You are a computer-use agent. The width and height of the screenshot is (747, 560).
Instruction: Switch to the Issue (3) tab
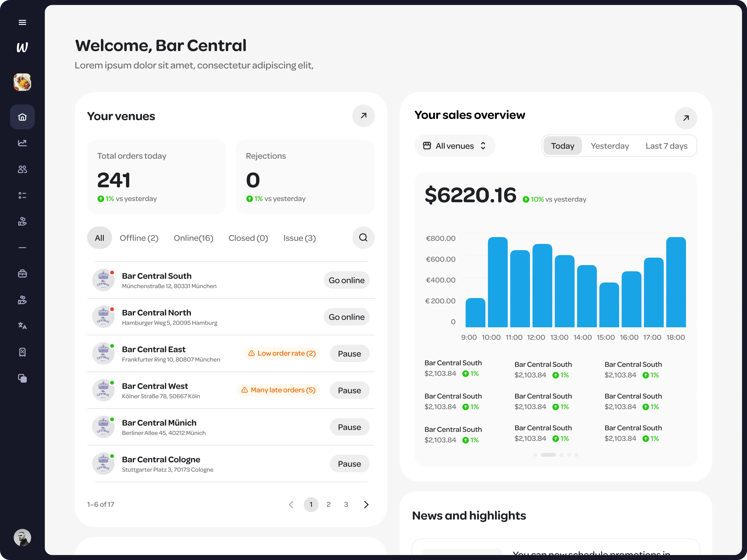[299, 238]
